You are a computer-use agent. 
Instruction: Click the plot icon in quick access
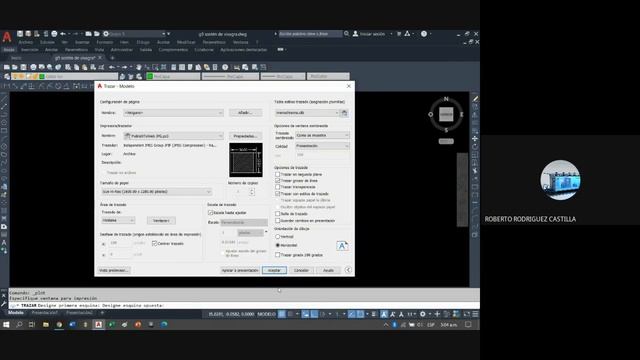(x=54, y=34)
